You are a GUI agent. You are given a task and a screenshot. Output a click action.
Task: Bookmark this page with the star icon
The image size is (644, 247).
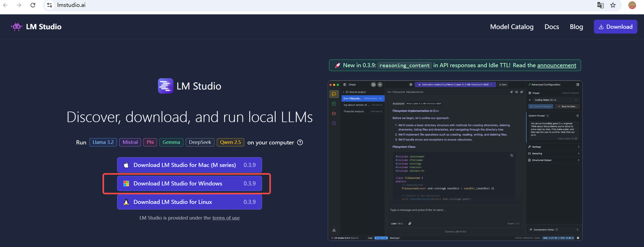613,5
